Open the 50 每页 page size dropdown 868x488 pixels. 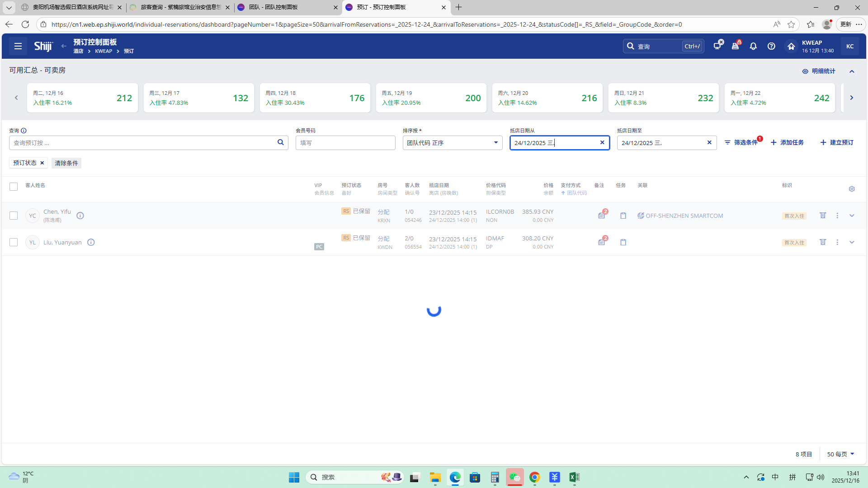(x=840, y=454)
